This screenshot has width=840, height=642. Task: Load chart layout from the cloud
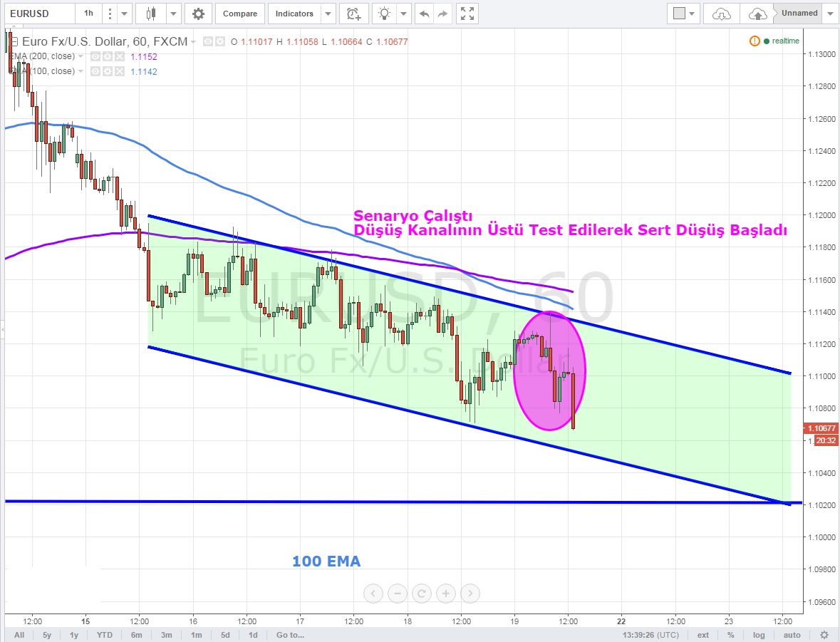pos(721,14)
